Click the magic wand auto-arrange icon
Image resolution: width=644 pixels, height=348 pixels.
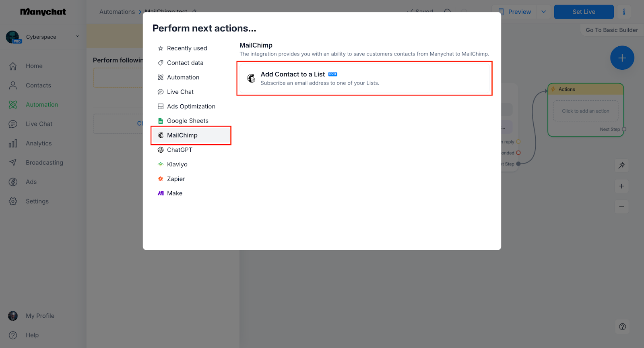pos(622,165)
